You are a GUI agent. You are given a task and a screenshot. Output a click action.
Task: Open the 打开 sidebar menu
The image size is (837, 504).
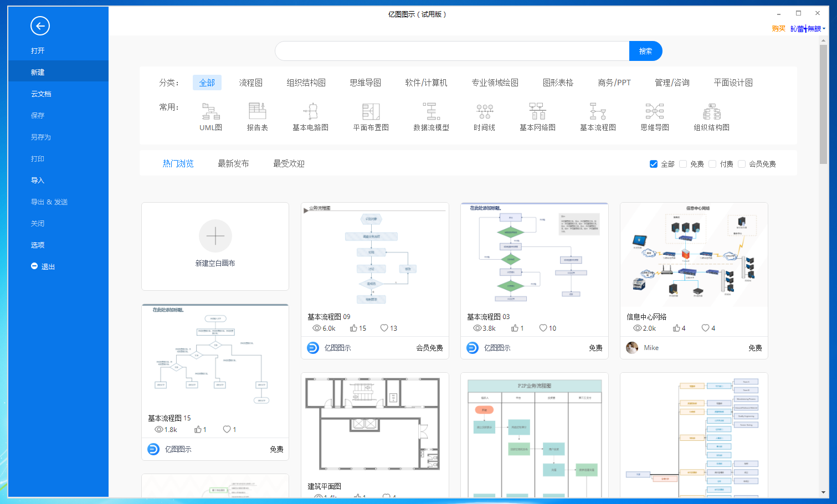[58, 50]
